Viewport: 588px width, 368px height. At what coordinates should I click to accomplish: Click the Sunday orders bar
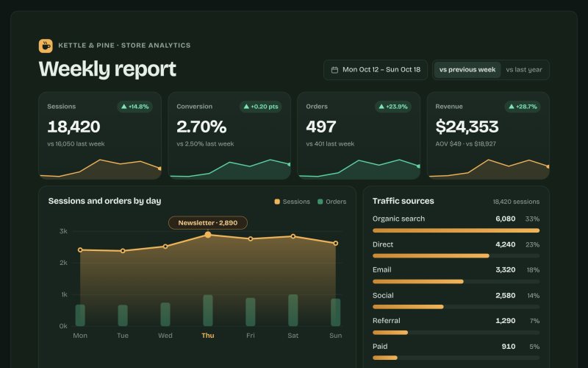(x=336, y=312)
